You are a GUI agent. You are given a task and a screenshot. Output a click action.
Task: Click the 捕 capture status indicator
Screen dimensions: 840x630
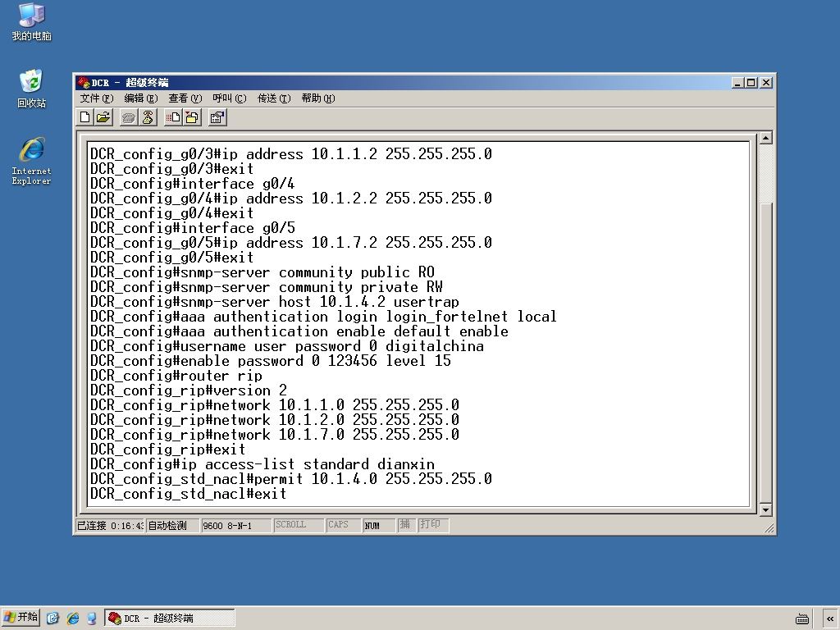click(x=405, y=525)
